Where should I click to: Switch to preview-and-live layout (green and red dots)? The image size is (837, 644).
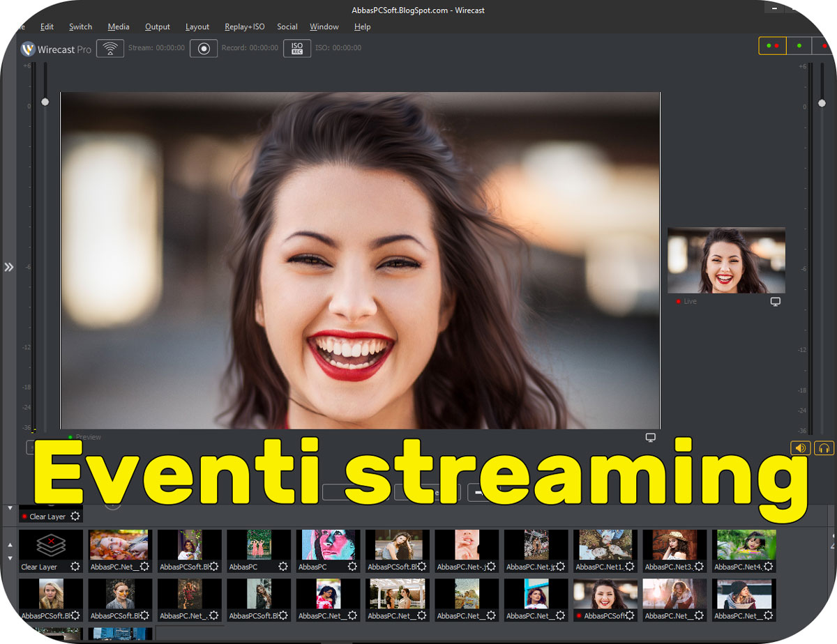coord(773,46)
